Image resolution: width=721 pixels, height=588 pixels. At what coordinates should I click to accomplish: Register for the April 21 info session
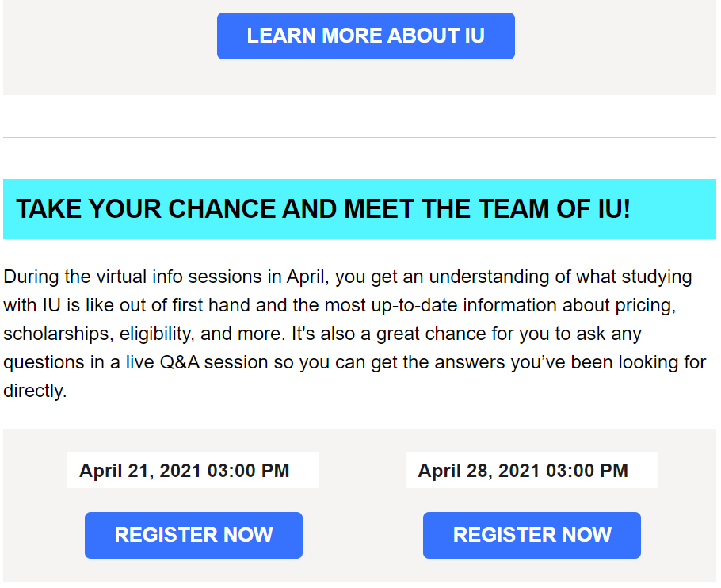click(193, 535)
